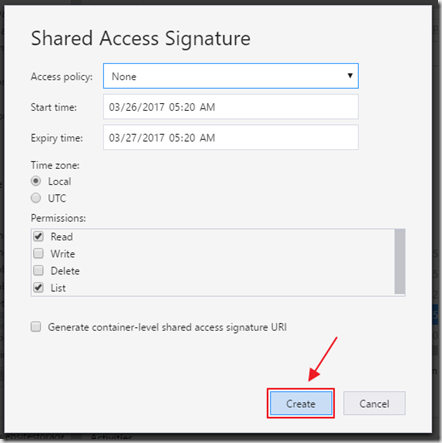Click the permissions list scrollbar
442x443 pixels.
[x=400, y=261]
